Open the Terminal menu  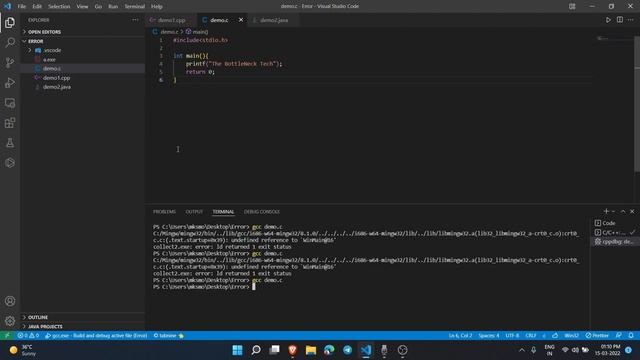pos(135,7)
